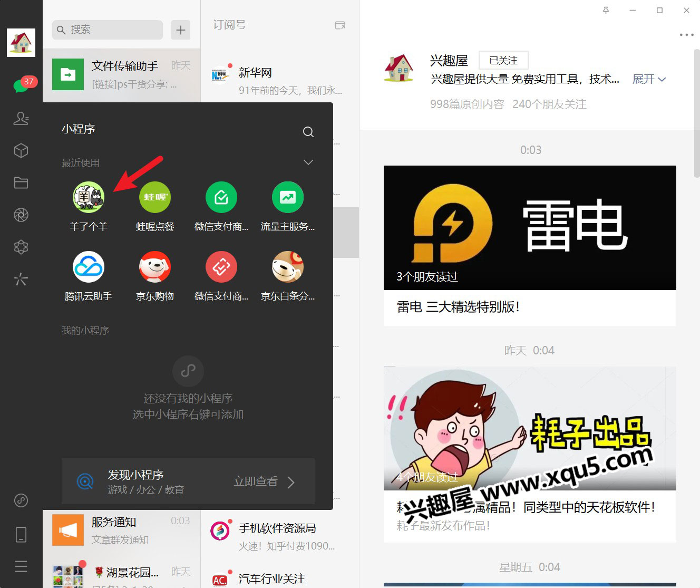Open 手机软件资源局 subscription entry

tap(279, 536)
